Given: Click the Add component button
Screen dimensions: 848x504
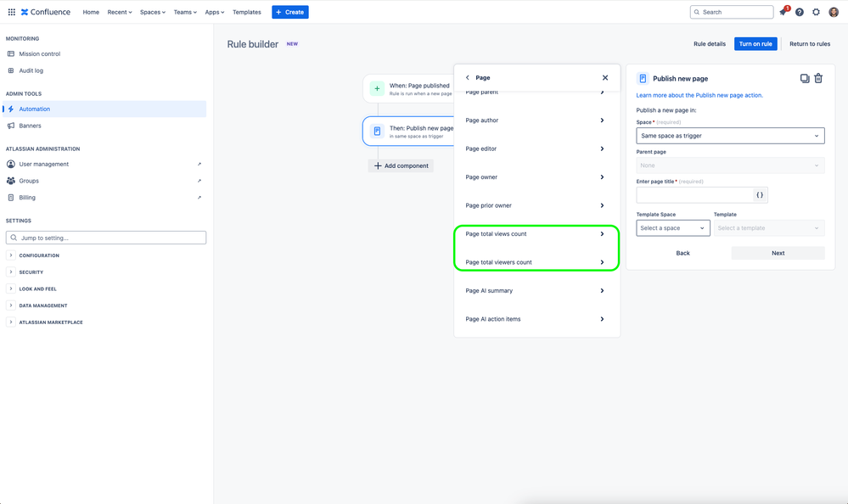Looking at the screenshot, I should [x=401, y=166].
